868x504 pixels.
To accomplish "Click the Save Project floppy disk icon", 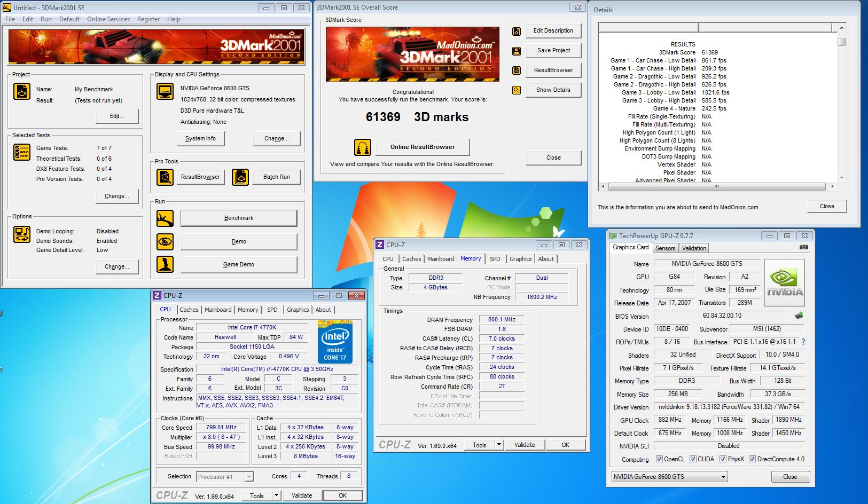I will click(x=517, y=51).
